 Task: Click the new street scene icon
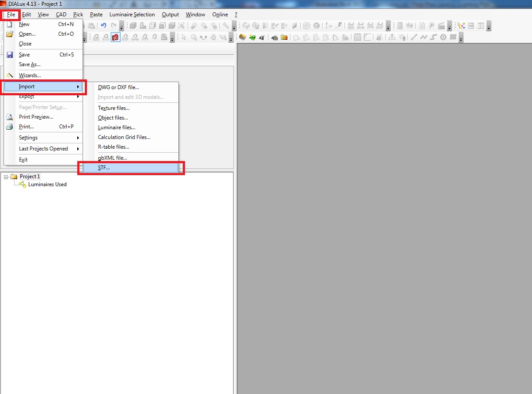pyautogui.click(x=262, y=37)
